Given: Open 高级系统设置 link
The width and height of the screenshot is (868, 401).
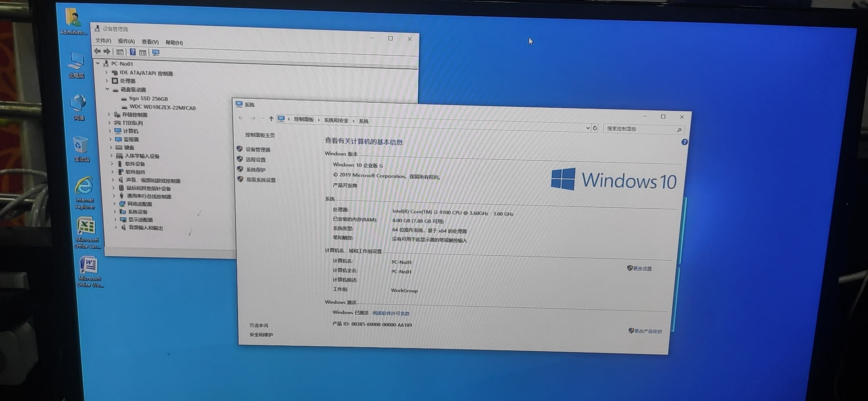Looking at the screenshot, I should pos(261,180).
